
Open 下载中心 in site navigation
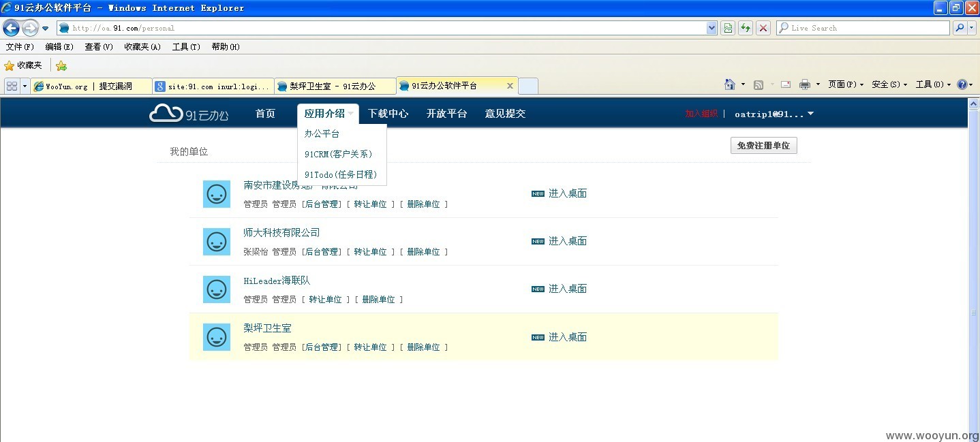(x=388, y=114)
